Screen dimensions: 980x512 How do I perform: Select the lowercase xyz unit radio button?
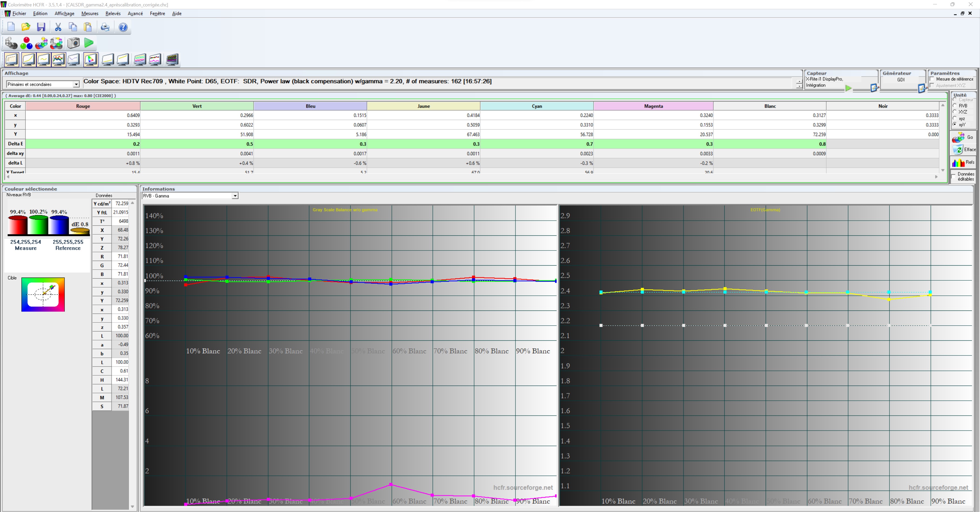(x=954, y=118)
